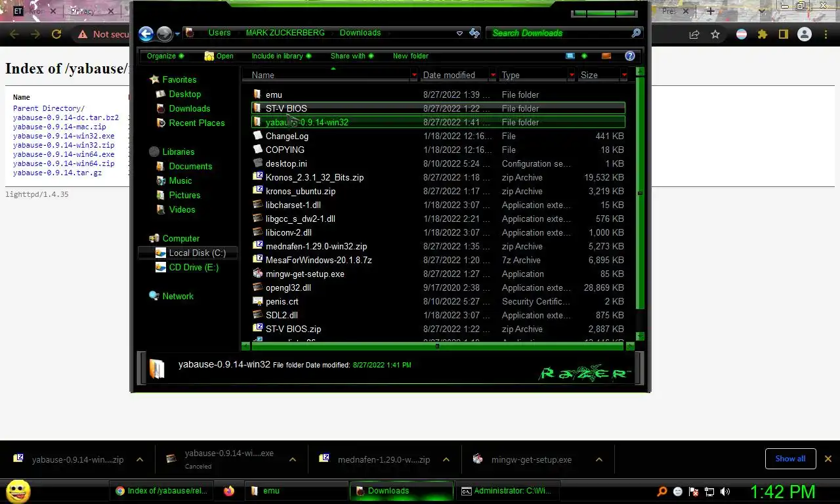Screen dimensions: 840x504
Task: Open the Name column filter dropdown
Action: [x=414, y=75]
